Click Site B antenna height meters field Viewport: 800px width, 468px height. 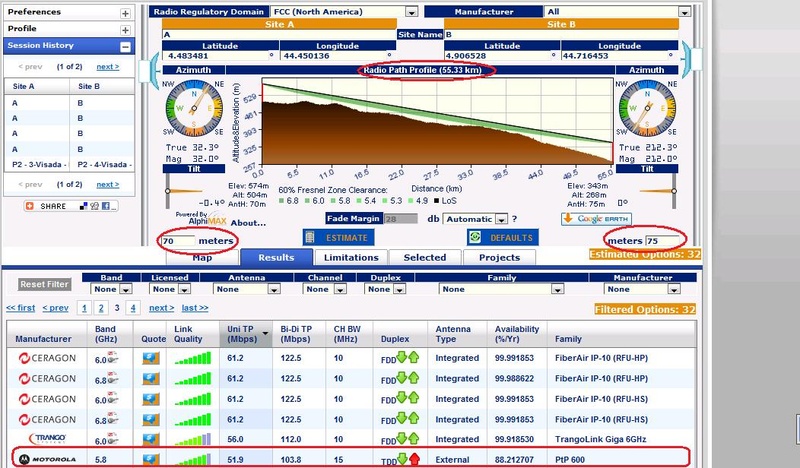(x=662, y=241)
